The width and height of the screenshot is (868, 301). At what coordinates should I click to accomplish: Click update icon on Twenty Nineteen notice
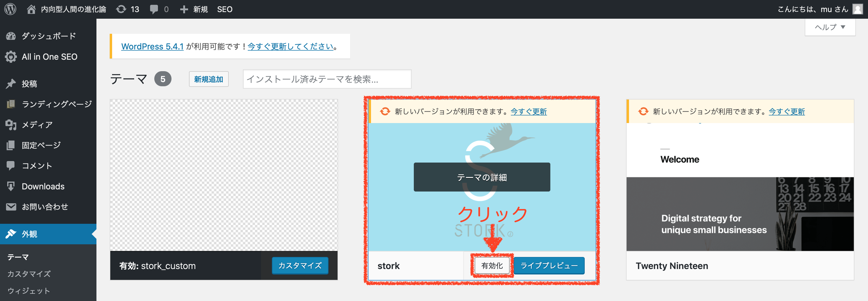(x=643, y=111)
